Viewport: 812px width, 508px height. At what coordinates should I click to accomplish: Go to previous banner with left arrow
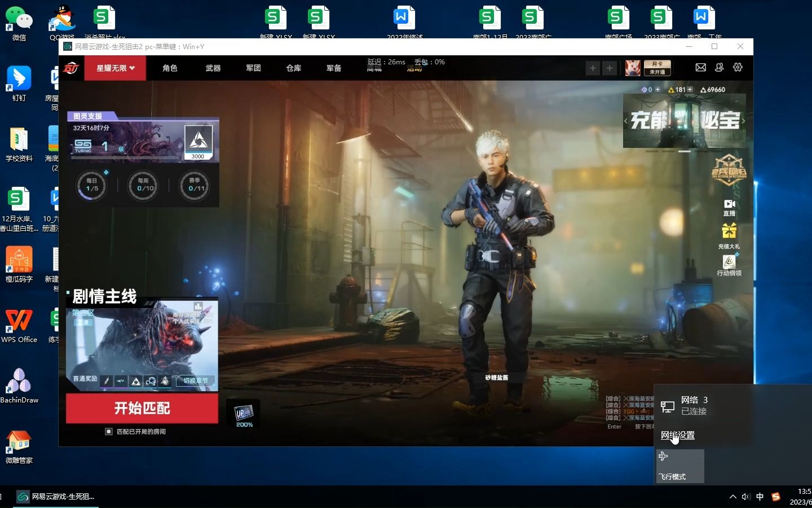626,121
